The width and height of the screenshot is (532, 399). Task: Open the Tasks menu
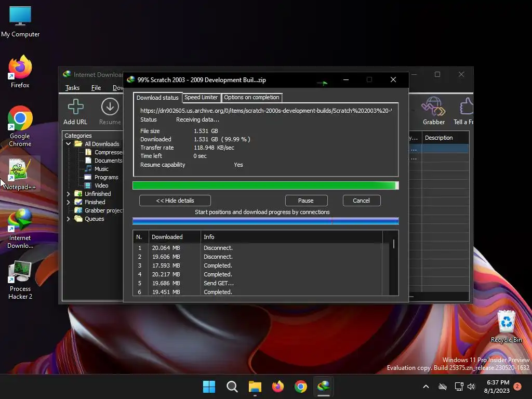pyautogui.click(x=72, y=88)
